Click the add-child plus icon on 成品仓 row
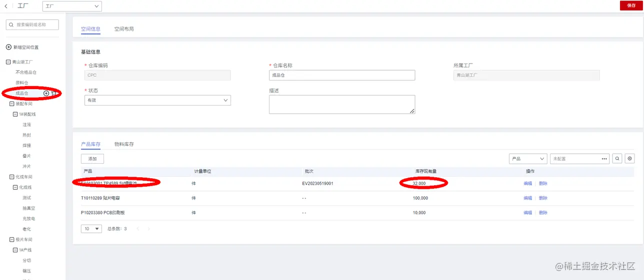The height and width of the screenshot is (280, 644). (46, 93)
